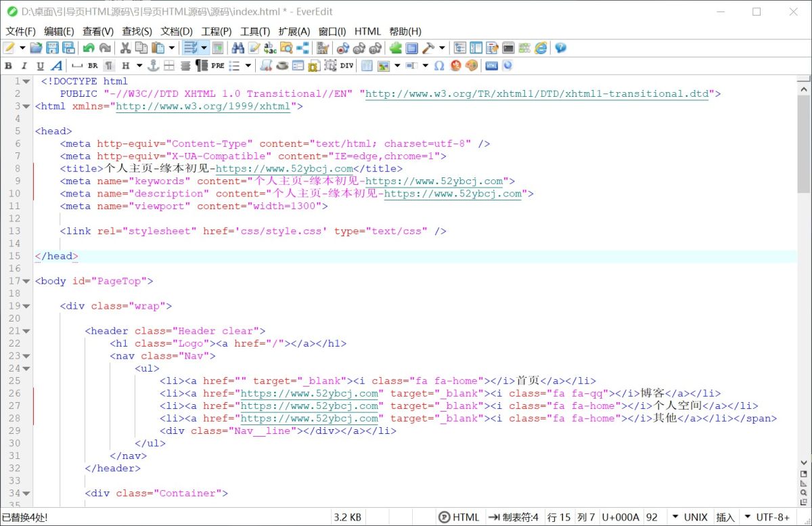812x526 pixels.
Task: Open the 文件(F) menu
Action: (21, 31)
